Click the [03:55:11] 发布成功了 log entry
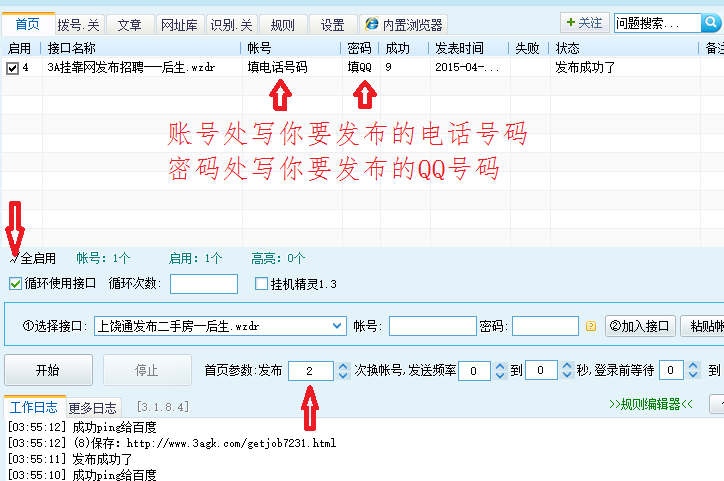 coord(70,459)
